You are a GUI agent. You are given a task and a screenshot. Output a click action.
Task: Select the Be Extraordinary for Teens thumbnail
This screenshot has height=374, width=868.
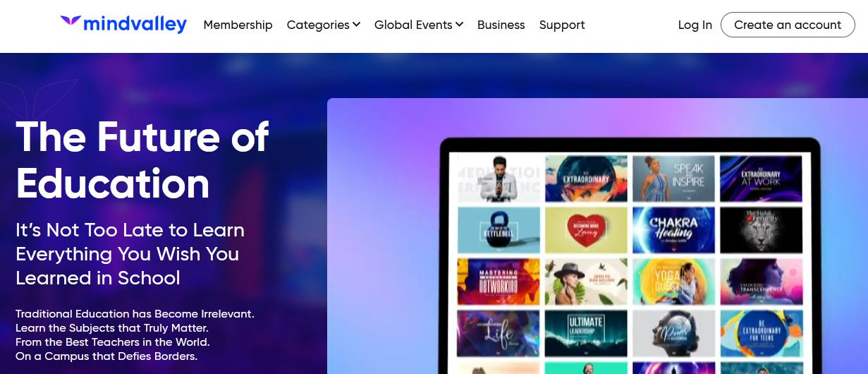coord(761,333)
